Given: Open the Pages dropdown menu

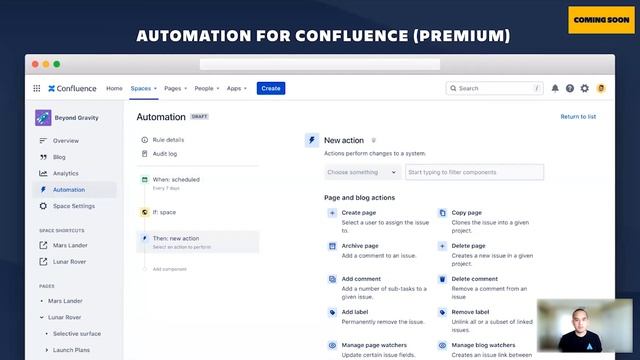Looking at the screenshot, I should tap(176, 88).
